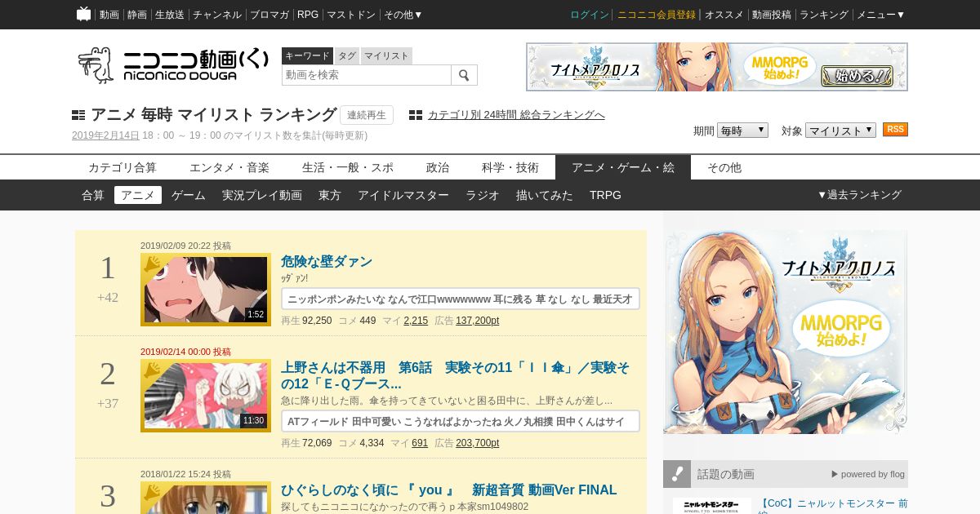Switch to 生活・一般・スポ tab

coord(348,167)
